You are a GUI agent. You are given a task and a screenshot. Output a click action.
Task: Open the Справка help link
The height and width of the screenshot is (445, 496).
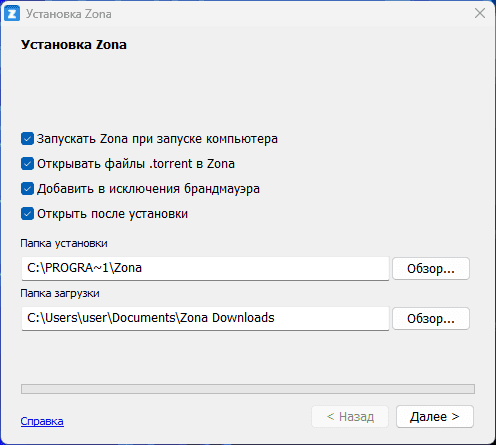tap(42, 421)
